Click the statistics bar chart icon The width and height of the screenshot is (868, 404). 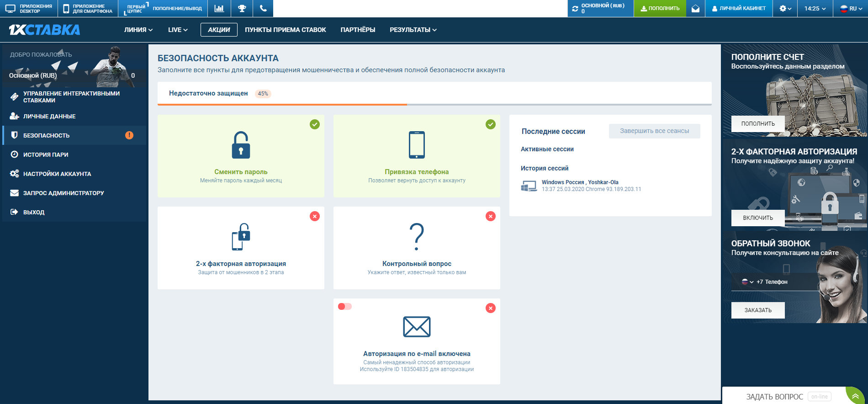tap(219, 8)
